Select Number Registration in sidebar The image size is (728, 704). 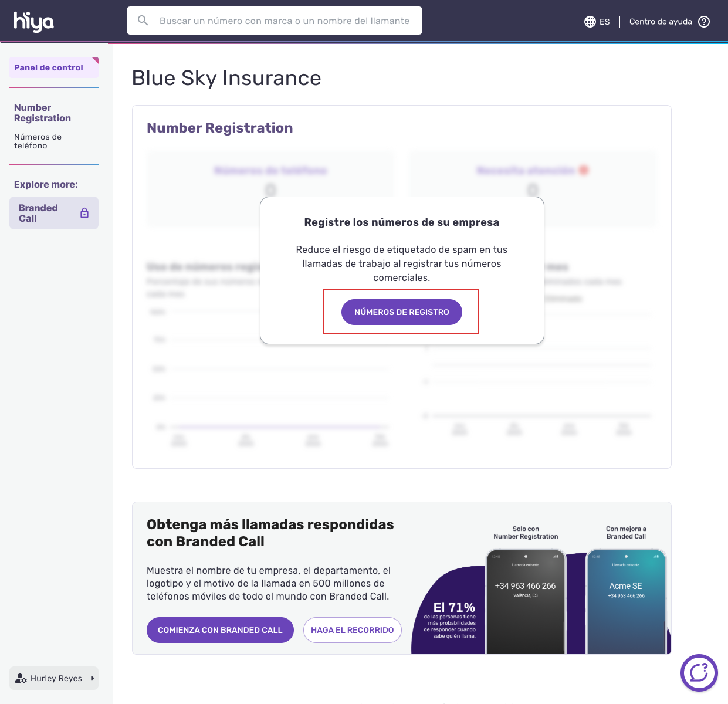point(42,113)
